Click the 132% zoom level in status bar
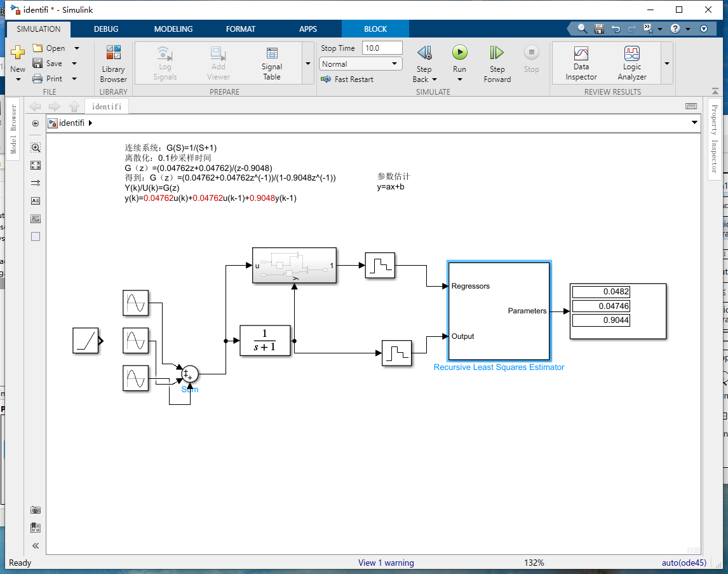 [x=534, y=563]
